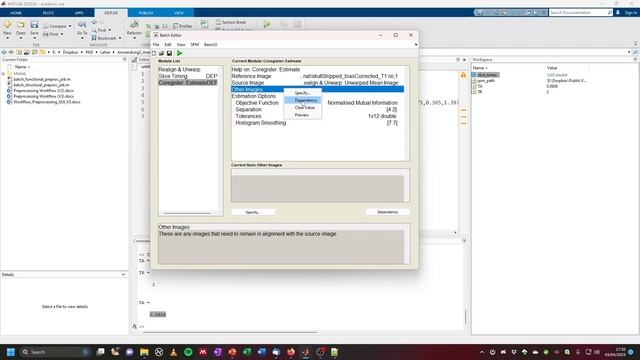This screenshot has width=640, height=360.
Task: Open the View menu in Batch Editor
Action: pyautogui.click(x=181, y=44)
